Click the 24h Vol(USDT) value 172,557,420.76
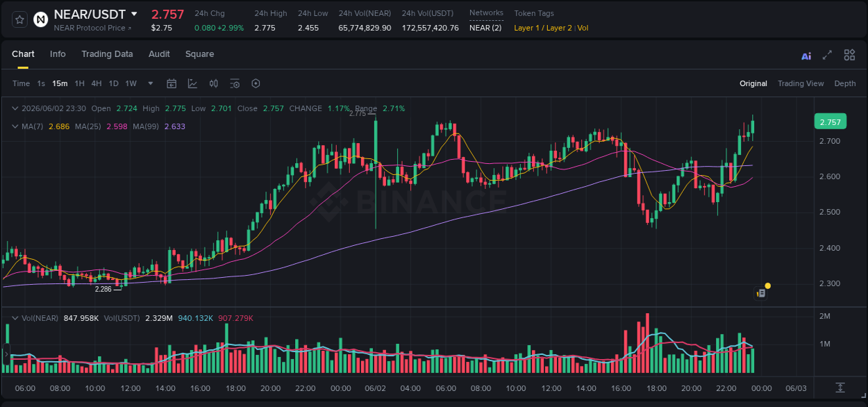Image resolution: width=868 pixels, height=407 pixels. [430, 28]
